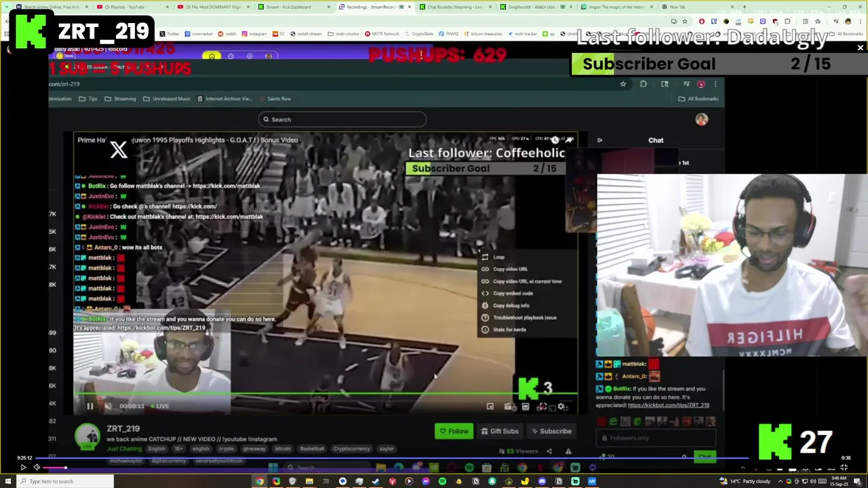Open a new browser tab with plus
868x488 pixels.
(745, 7)
